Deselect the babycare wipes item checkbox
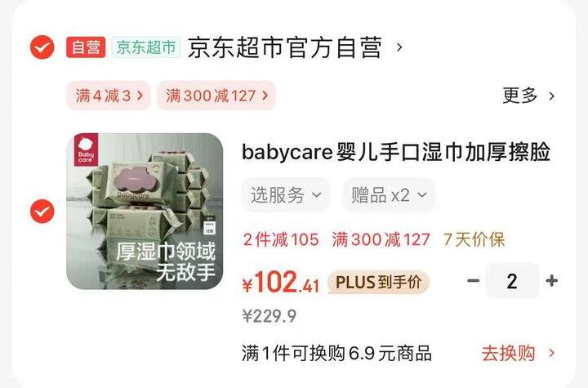Image resolution: width=588 pixels, height=388 pixels. (42, 212)
